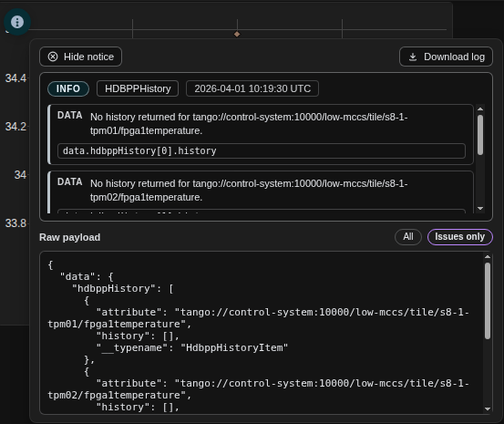
Task: Click the tpm01 attribute line in raw payload
Action: click(259, 318)
